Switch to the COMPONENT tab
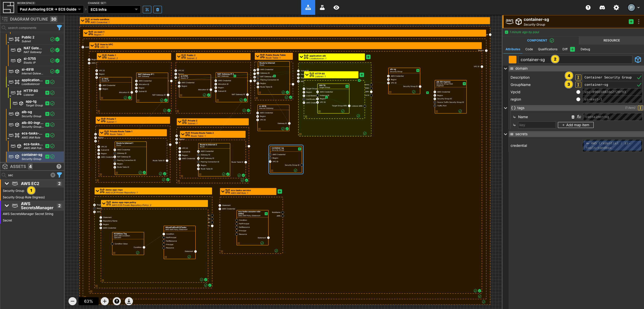644x309 pixels. click(541, 40)
